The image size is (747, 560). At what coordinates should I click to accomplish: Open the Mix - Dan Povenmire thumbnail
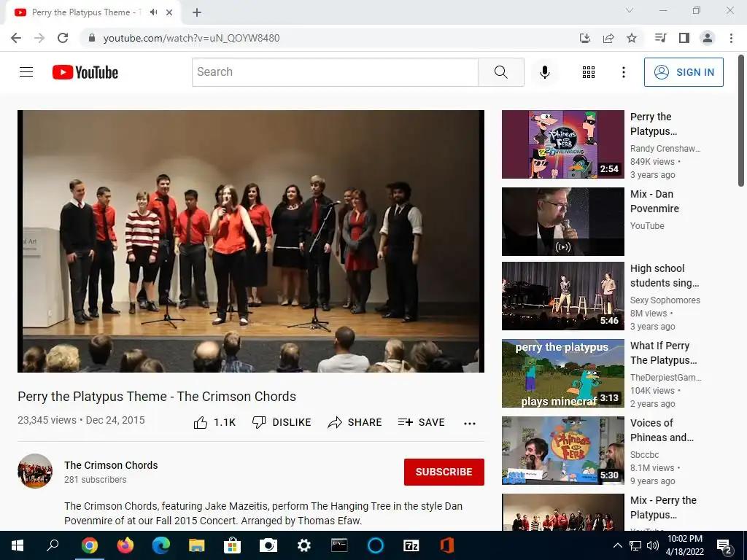(x=563, y=222)
